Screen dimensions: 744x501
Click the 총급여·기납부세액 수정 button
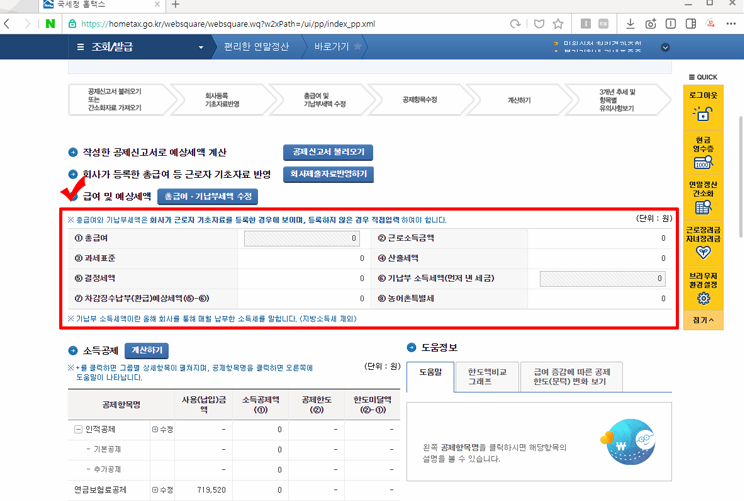pyautogui.click(x=210, y=196)
